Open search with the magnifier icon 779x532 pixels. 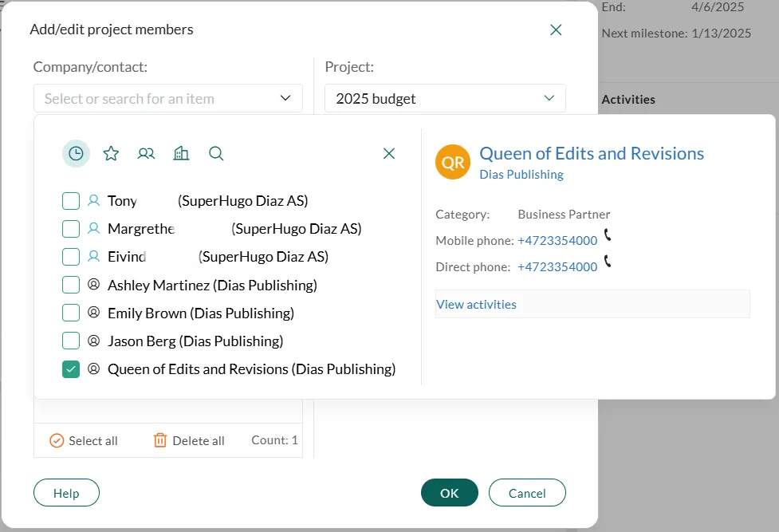point(216,153)
